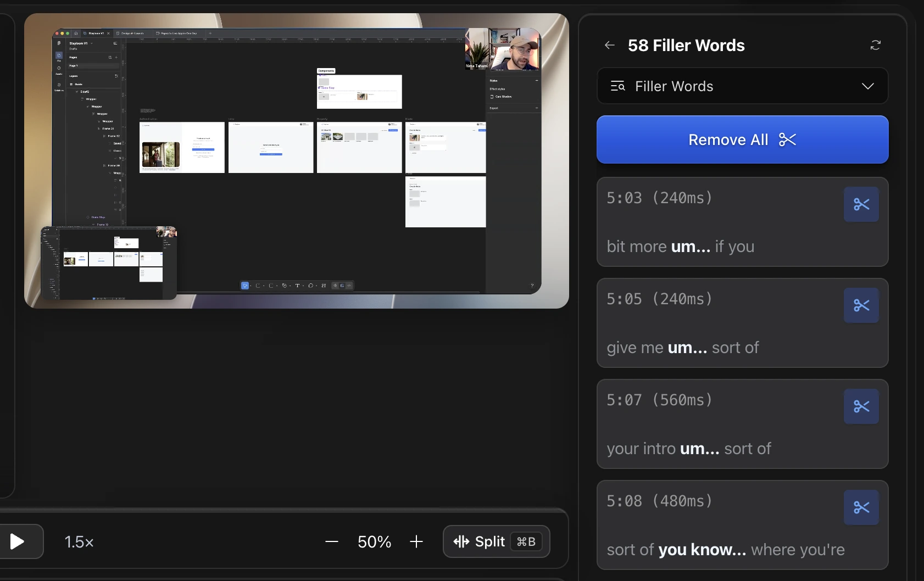Change the 1.5× playback speed
Viewport: 924px width, 581px height.
[79, 542]
